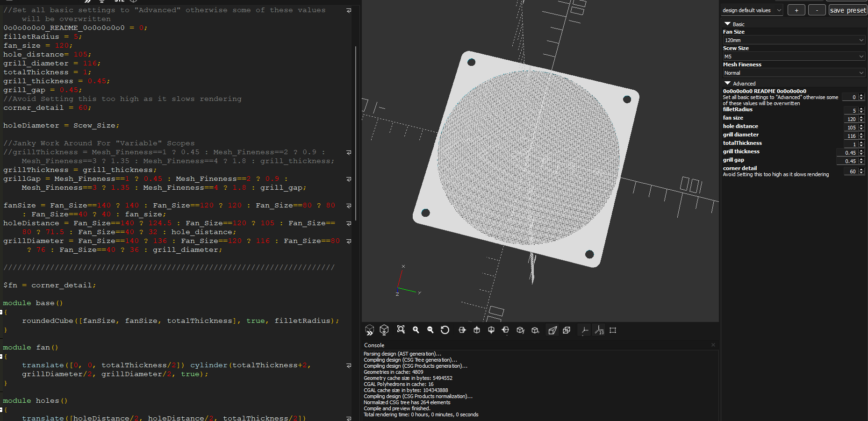Fold the module fan() code block
The width and height of the screenshot is (868, 421).
tap(1, 356)
